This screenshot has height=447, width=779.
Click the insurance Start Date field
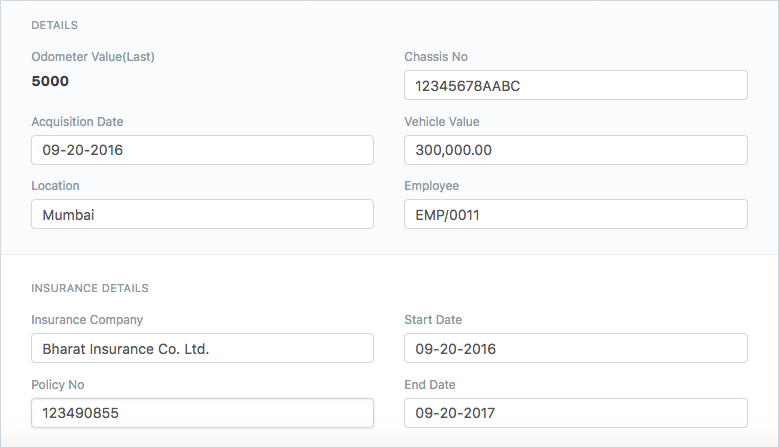click(x=575, y=349)
